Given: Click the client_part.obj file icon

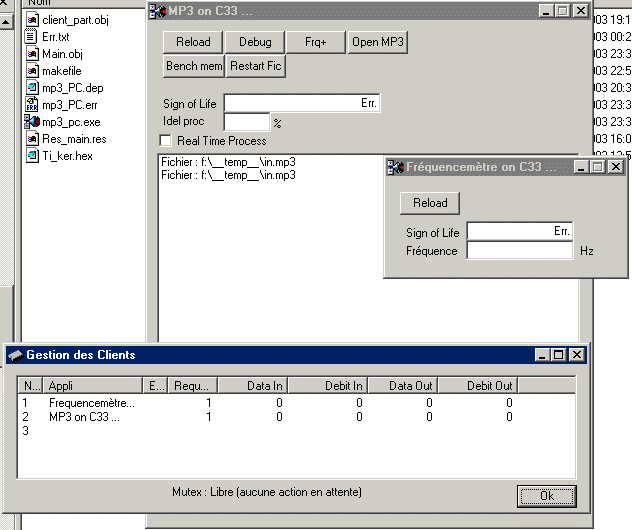Looking at the screenshot, I should [32, 20].
